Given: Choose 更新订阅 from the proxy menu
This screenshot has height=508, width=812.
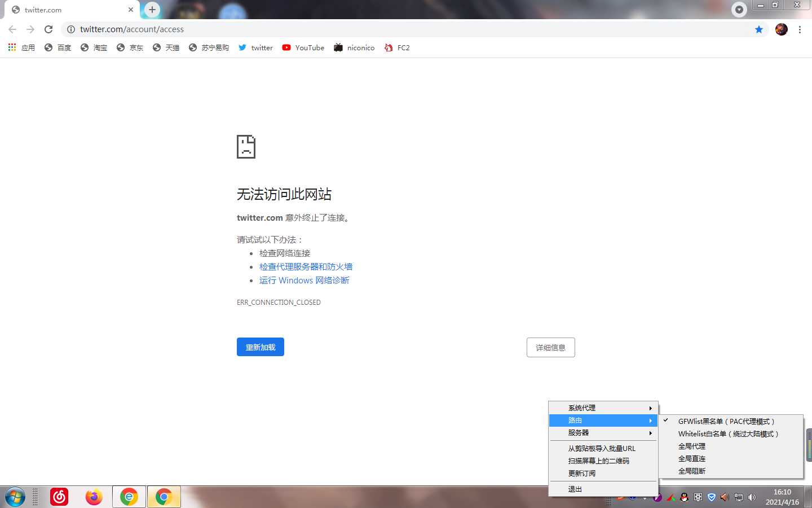Looking at the screenshot, I should (x=581, y=473).
